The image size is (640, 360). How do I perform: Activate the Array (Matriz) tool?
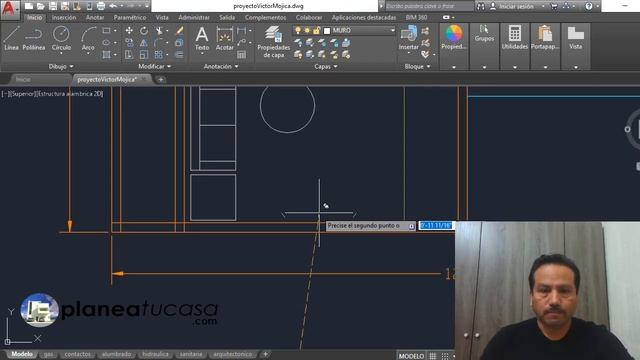click(159, 54)
